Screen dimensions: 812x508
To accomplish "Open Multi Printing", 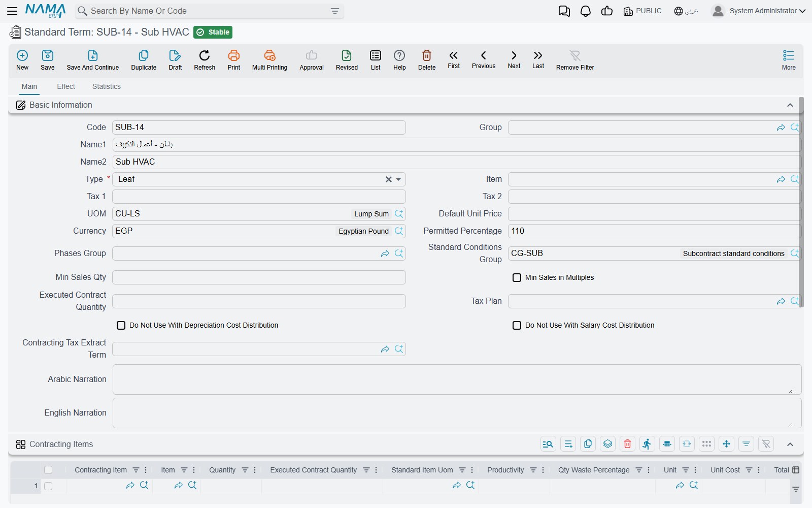I will 269,60.
